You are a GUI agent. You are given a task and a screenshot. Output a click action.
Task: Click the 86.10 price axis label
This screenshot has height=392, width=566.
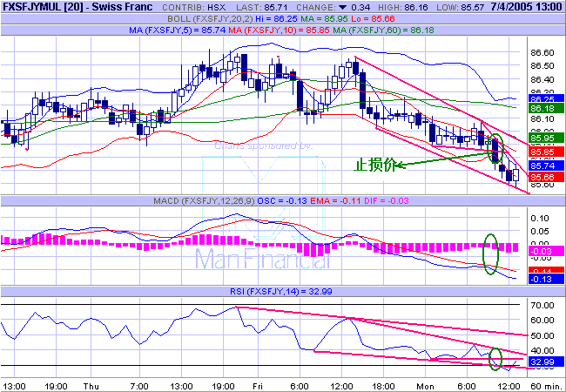[x=542, y=119]
